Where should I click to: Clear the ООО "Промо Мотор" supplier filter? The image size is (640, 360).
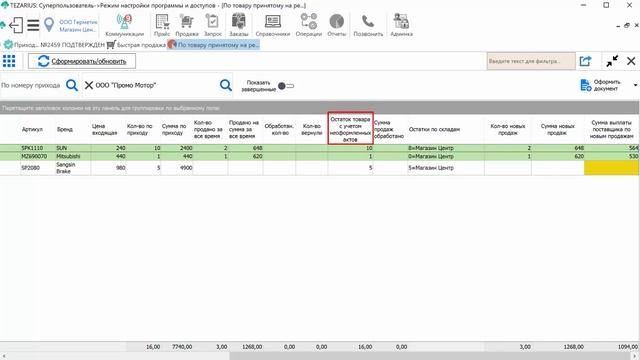click(89, 85)
